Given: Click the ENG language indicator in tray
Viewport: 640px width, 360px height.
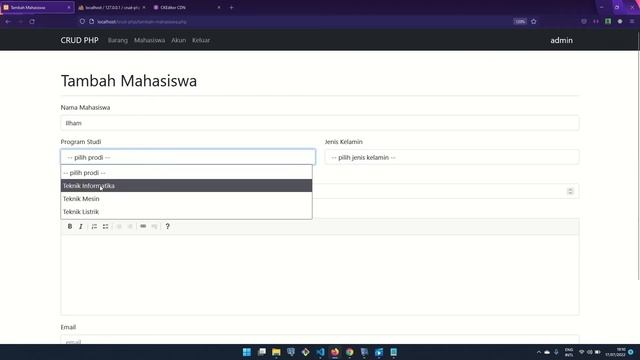Looking at the screenshot, I should (x=569, y=352).
